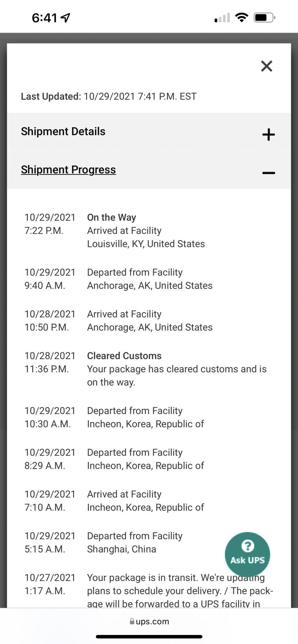Select the Anchorage departed from facility entry
298x644 pixels.
(149, 279)
